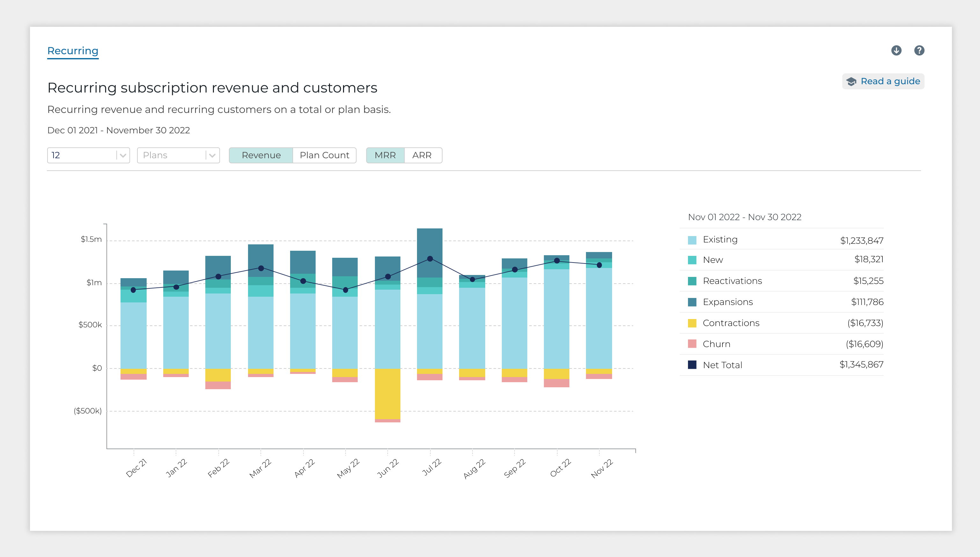The width and height of the screenshot is (980, 557).
Task: Click the Existing legend color square
Action: point(692,240)
